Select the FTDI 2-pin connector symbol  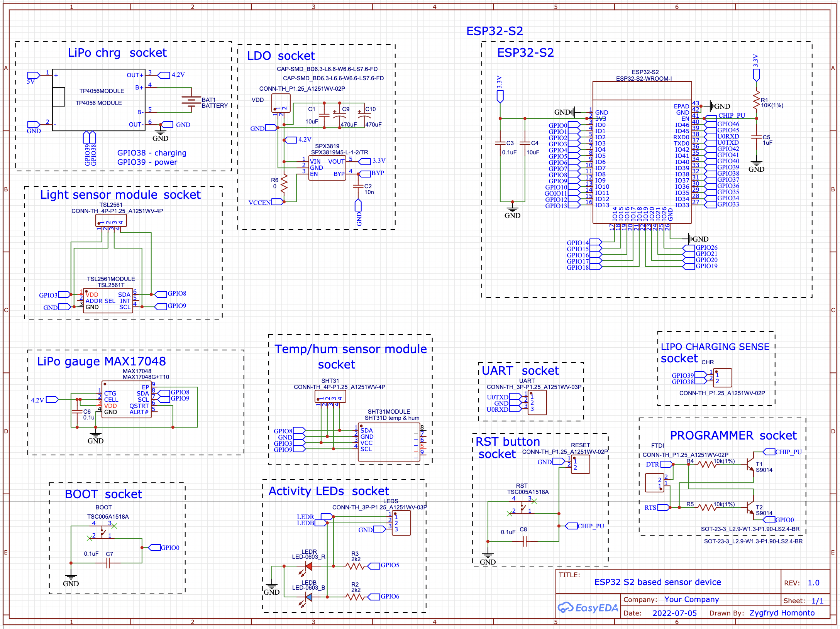pos(655,483)
